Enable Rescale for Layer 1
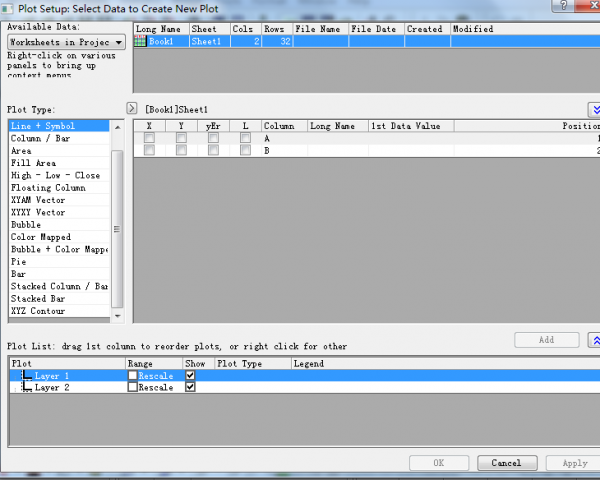The image size is (600, 480). pyautogui.click(x=133, y=376)
